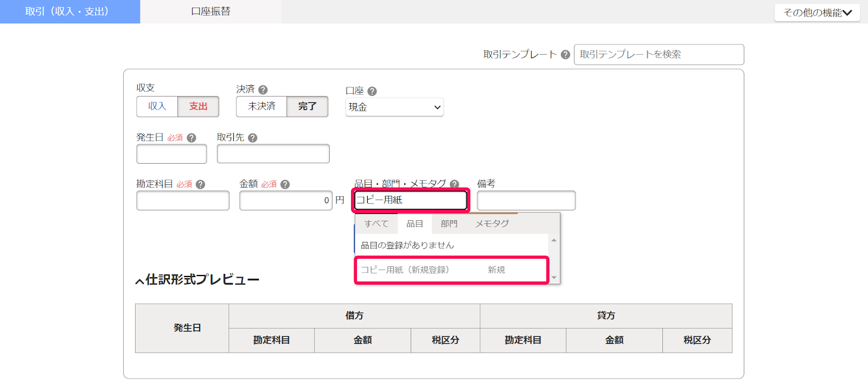Viewport: 868px width, 384px height.
Task: Select 支出 toggle button
Action: coord(199,106)
